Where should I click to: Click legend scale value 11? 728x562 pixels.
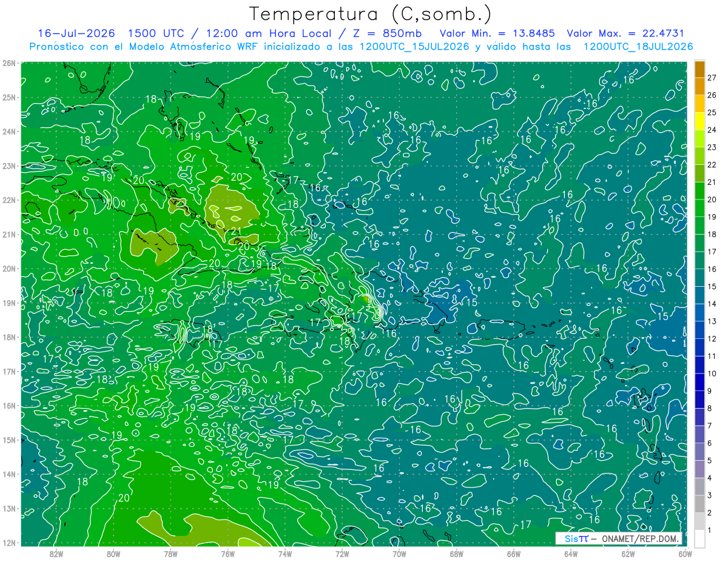click(712, 356)
